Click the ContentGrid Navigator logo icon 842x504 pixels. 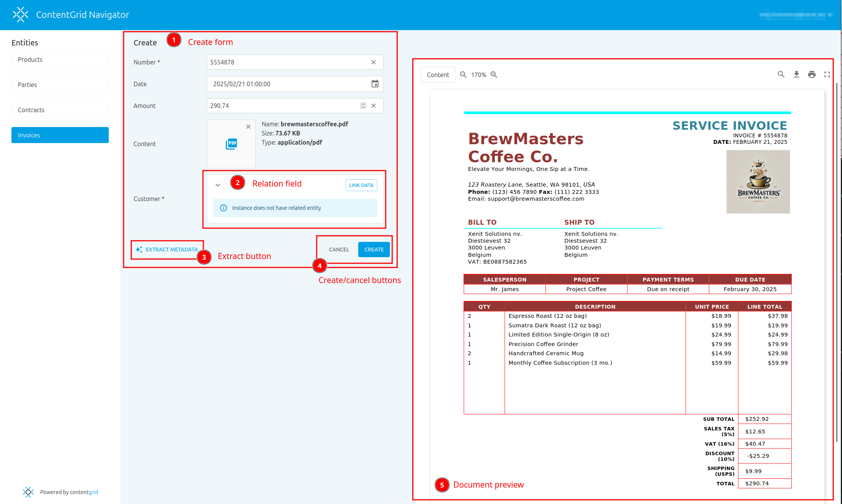[21, 14]
